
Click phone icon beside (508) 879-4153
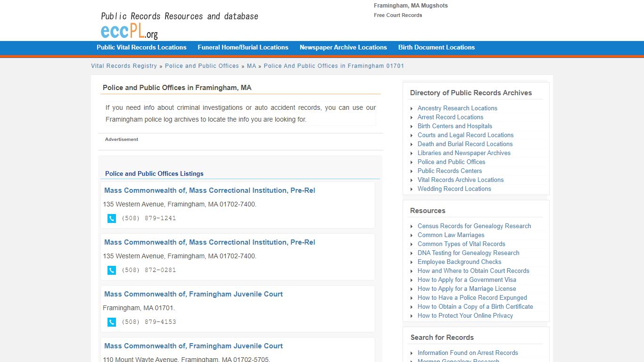[x=112, y=322]
